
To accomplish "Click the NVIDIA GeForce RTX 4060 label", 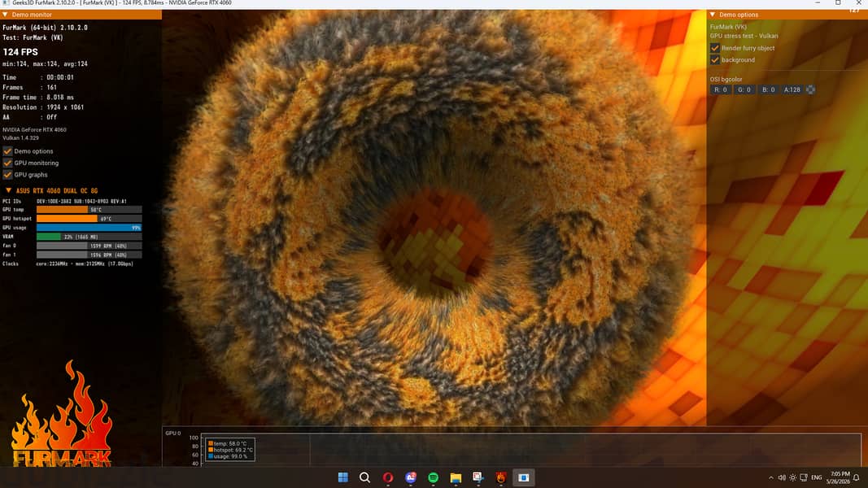I will tap(34, 130).
